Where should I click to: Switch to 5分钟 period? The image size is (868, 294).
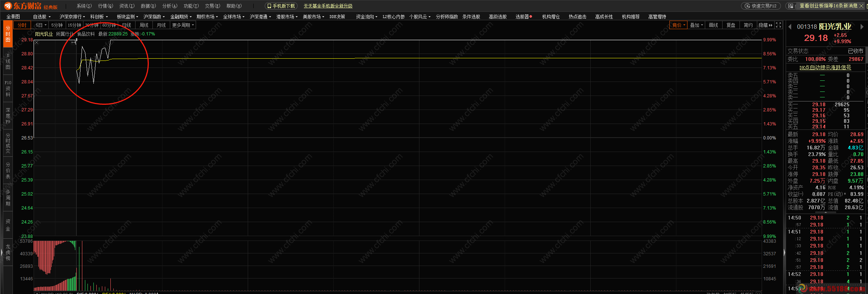click(x=57, y=25)
